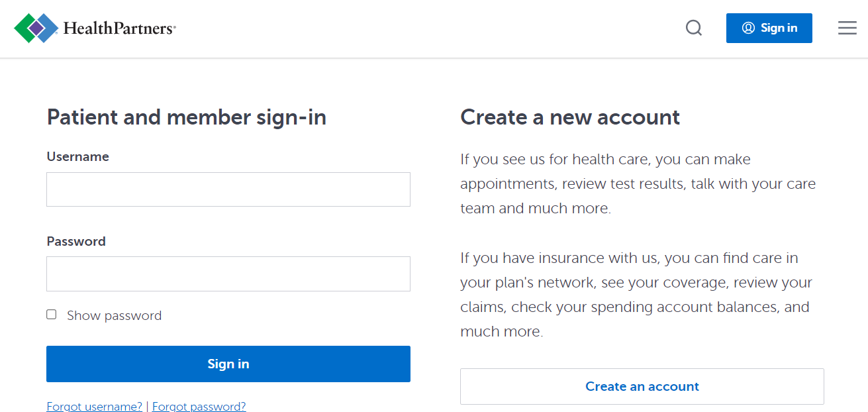Screen dimensions: 868x412
Task: Click the person icon inside the Sign in button
Action: pyautogui.click(x=749, y=28)
